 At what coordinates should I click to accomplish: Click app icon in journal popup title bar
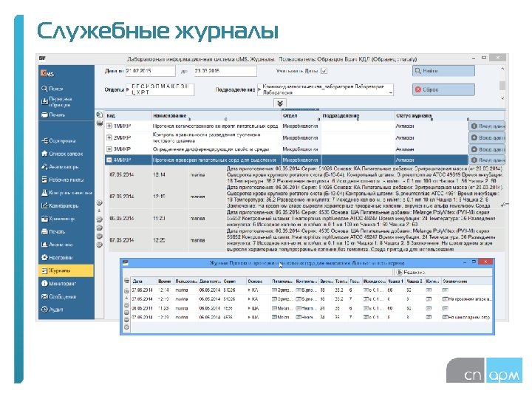click(x=126, y=262)
